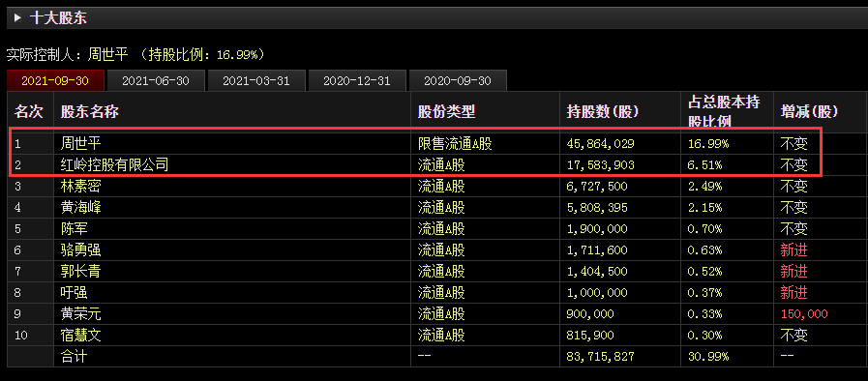The image size is (868, 381).
Task: Open the 2021-03-31 report tab
Action: tap(256, 80)
